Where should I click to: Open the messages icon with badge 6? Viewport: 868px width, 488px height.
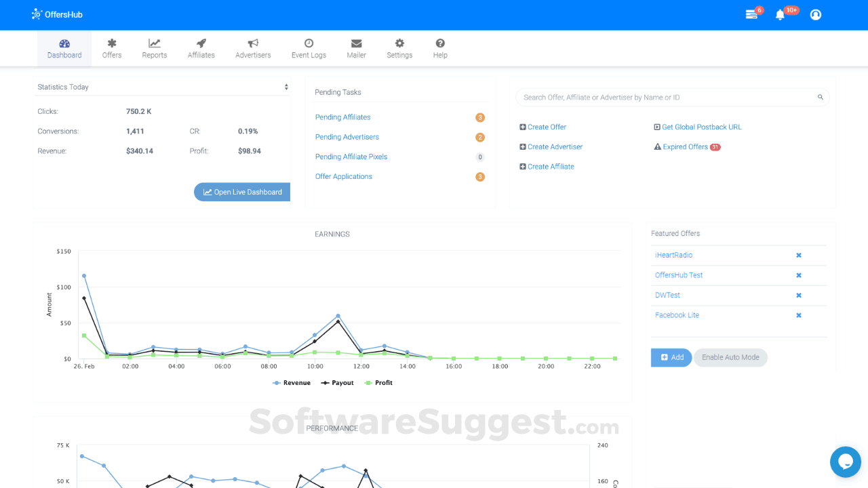click(x=753, y=14)
